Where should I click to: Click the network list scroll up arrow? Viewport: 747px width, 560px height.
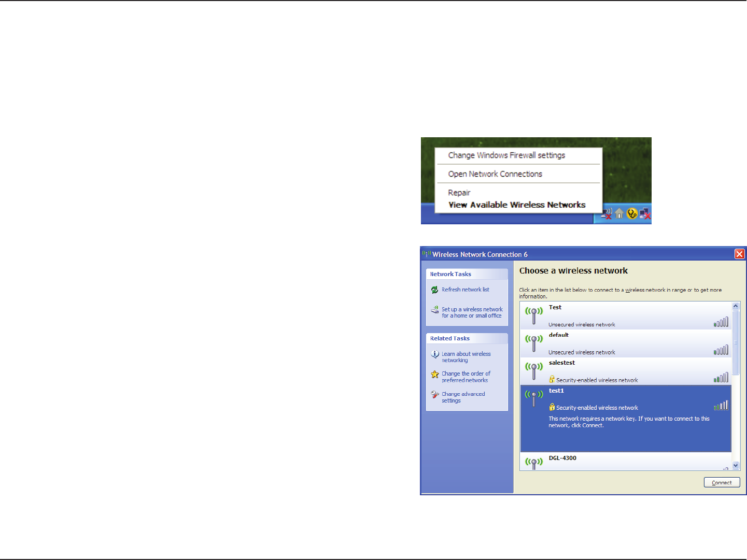736,307
